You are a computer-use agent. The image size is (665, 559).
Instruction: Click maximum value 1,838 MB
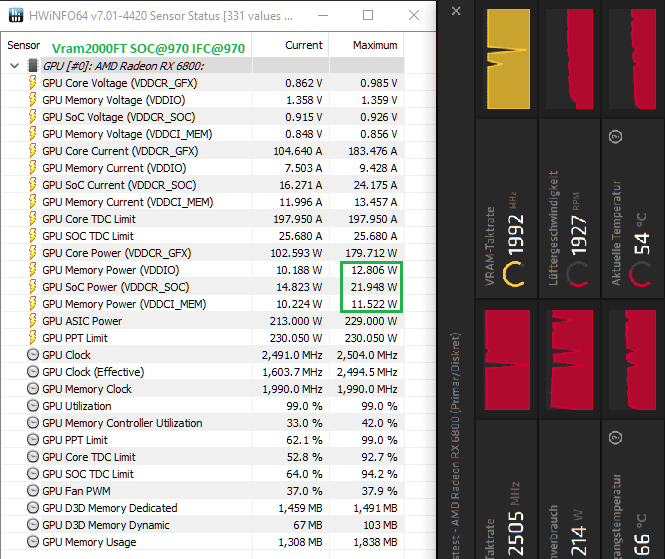pyautogui.click(x=375, y=542)
